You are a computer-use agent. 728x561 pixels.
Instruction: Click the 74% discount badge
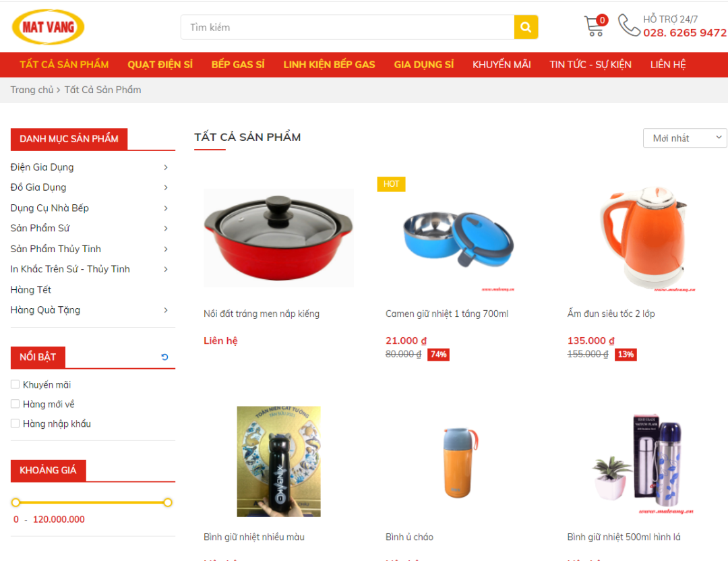tap(438, 355)
